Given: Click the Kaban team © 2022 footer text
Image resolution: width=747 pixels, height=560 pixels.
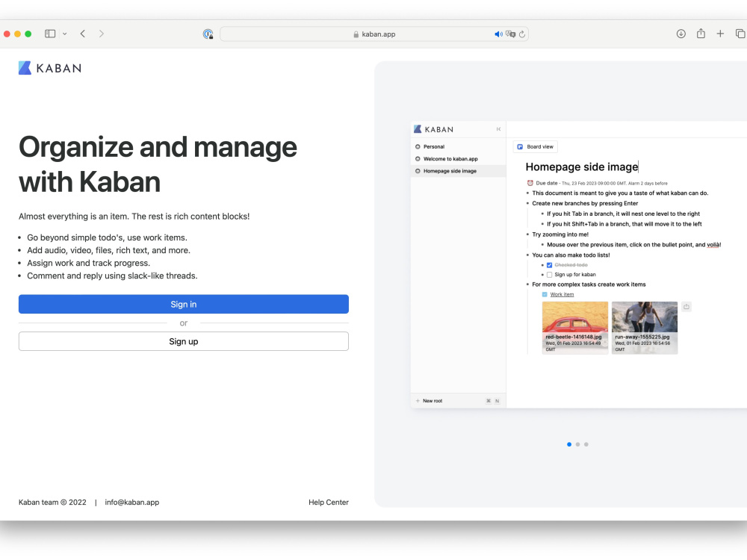Looking at the screenshot, I should point(52,502).
